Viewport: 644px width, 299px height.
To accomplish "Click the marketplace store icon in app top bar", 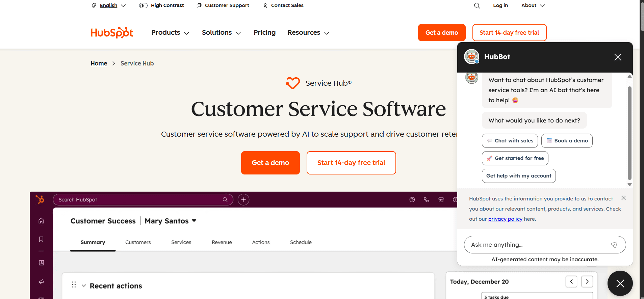I will pyautogui.click(x=441, y=199).
